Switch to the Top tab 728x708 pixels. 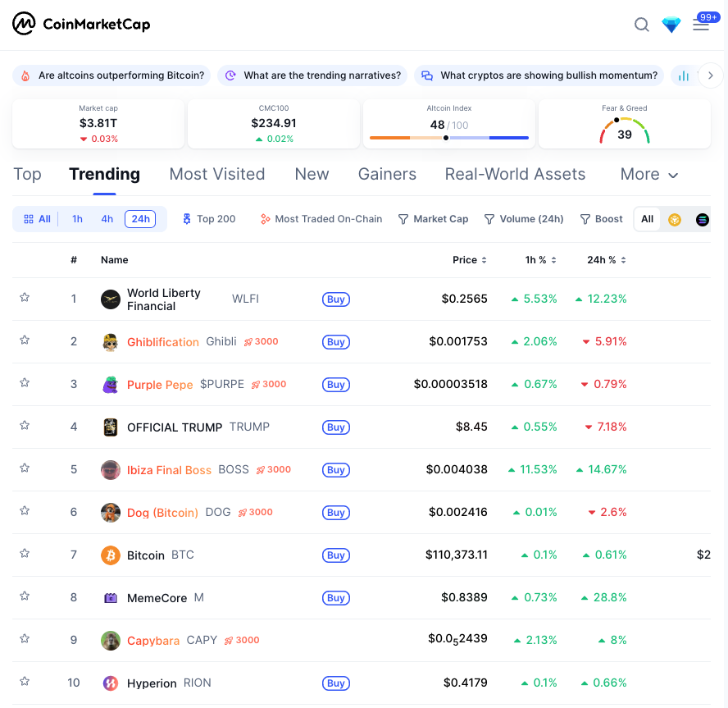[27, 174]
